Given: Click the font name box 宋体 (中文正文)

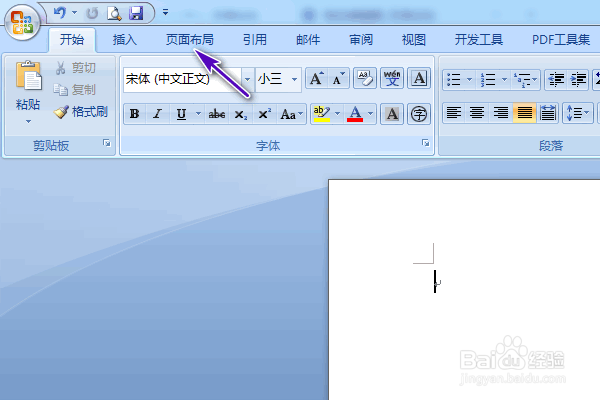Looking at the screenshot, I should tap(183, 79).
